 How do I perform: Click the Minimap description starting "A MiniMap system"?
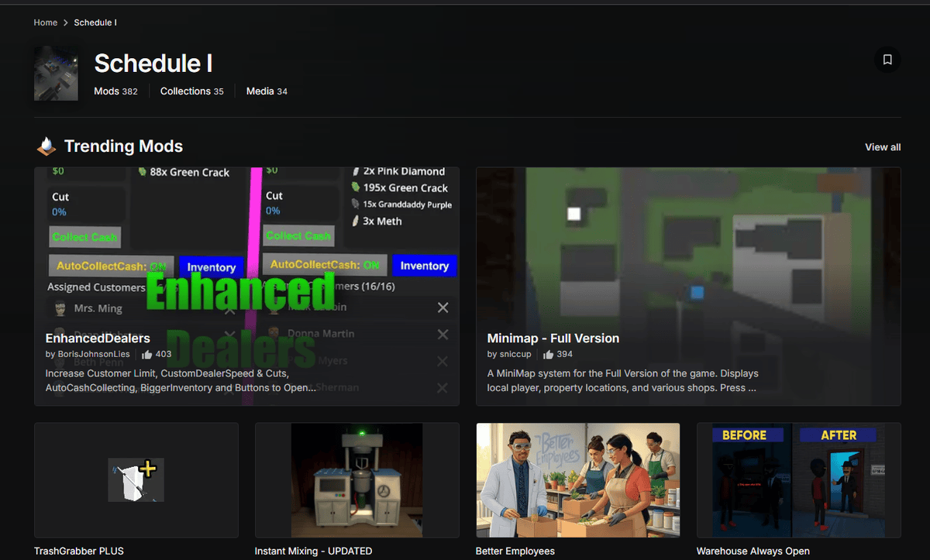(623, 380)
